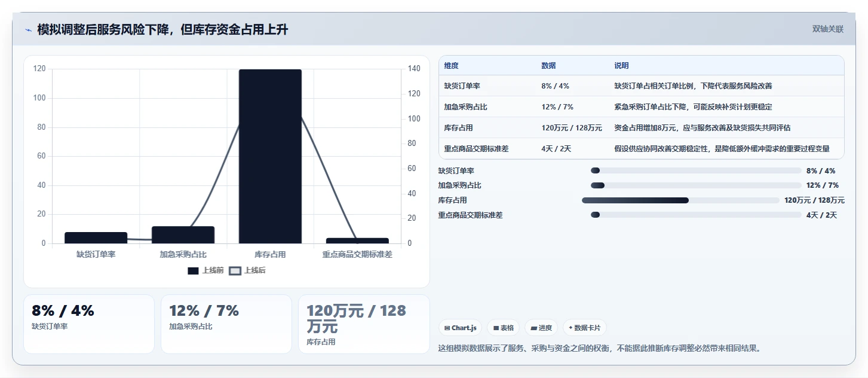Viewport: 868px width, 378px height.
Task: Click the 表格 tag chip
Action: pos(504,328)
